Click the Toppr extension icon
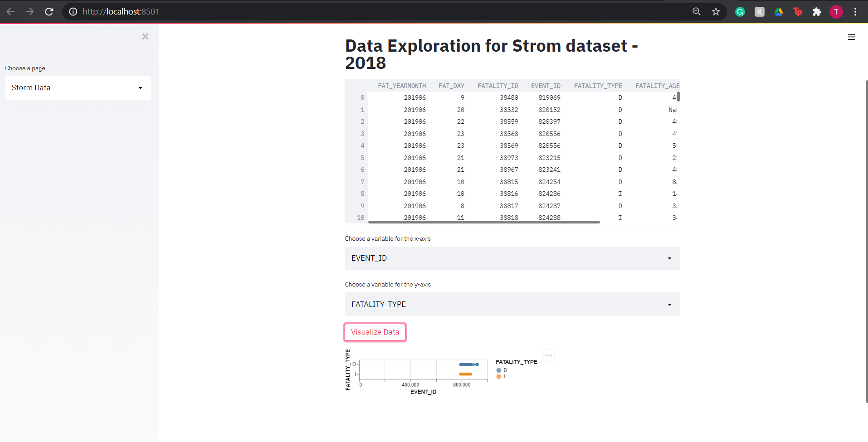 798,12
